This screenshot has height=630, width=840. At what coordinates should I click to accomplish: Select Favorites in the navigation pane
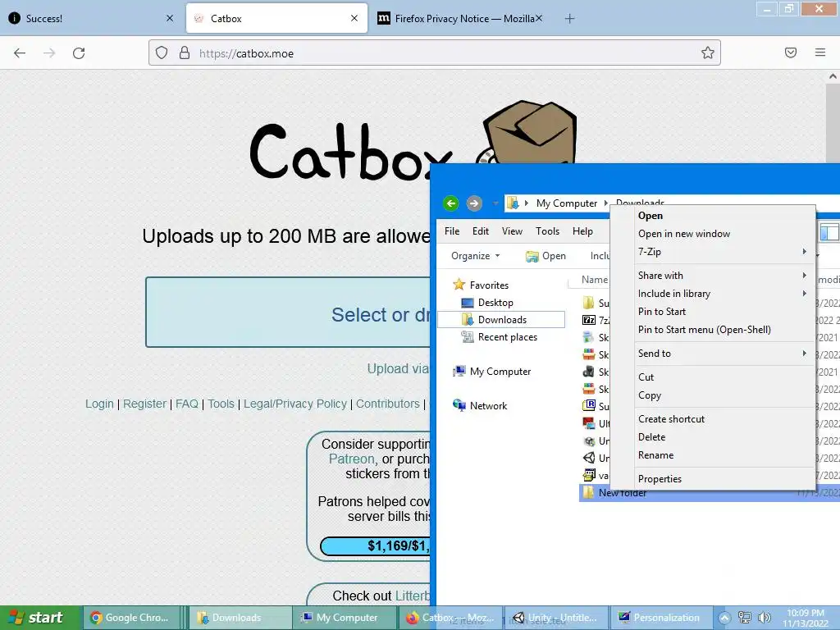[x=481, y=285]
